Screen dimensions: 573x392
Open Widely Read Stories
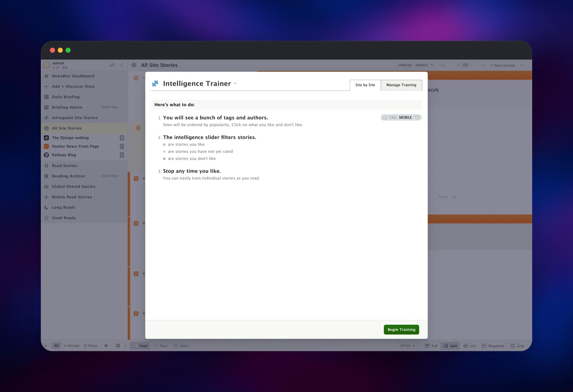(x=72, y=197)
